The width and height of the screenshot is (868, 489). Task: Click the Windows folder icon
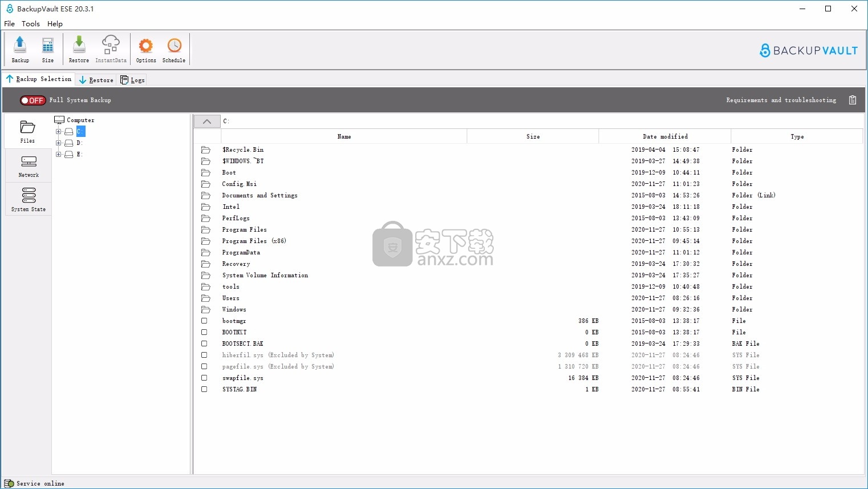[206, 310]
